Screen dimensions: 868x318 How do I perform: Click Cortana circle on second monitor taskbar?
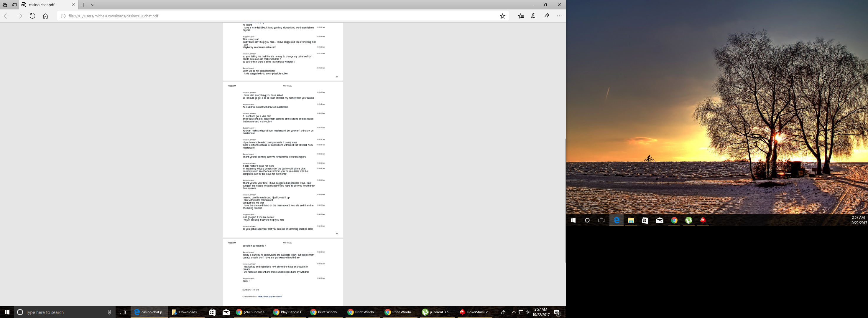587,220
